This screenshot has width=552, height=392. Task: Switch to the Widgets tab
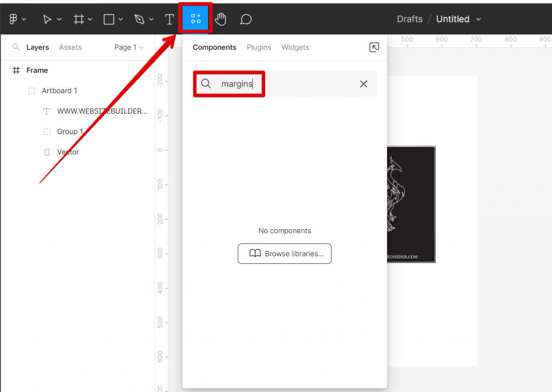(295, 47)
